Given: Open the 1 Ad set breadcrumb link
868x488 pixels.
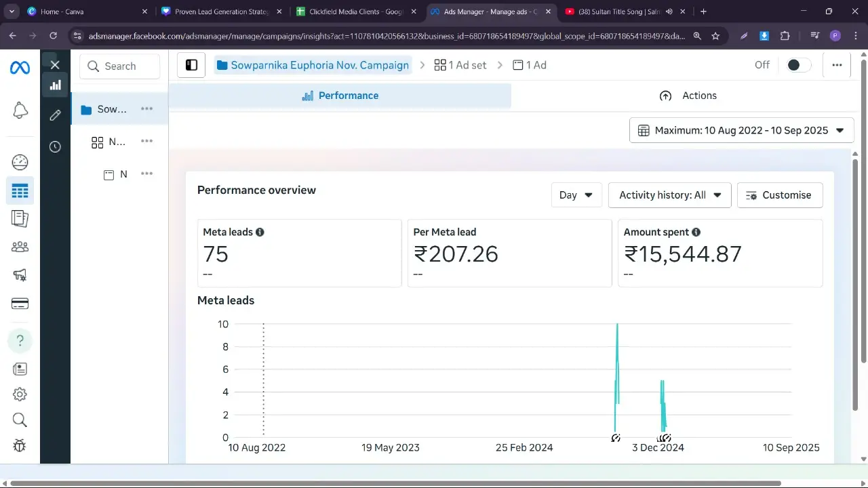Looking at the screenshot, I should point(460,65).
